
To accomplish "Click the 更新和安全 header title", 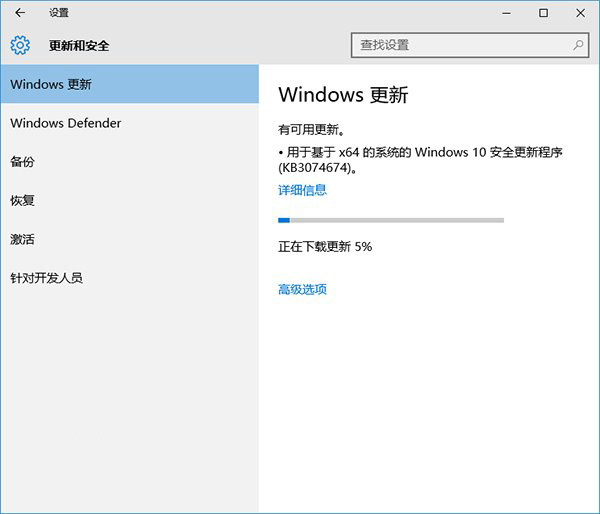I will tap(79, 46).
